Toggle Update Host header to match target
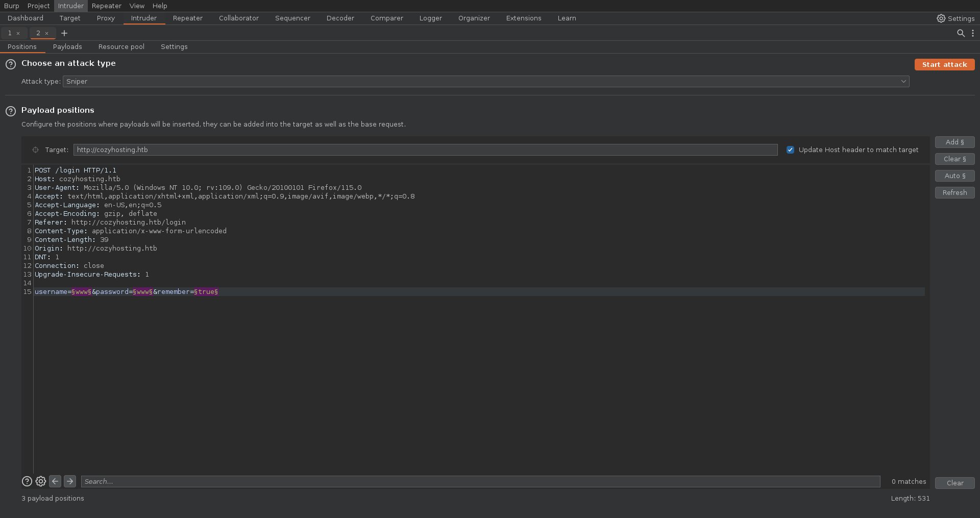980x518 pixels. (790, 150)
